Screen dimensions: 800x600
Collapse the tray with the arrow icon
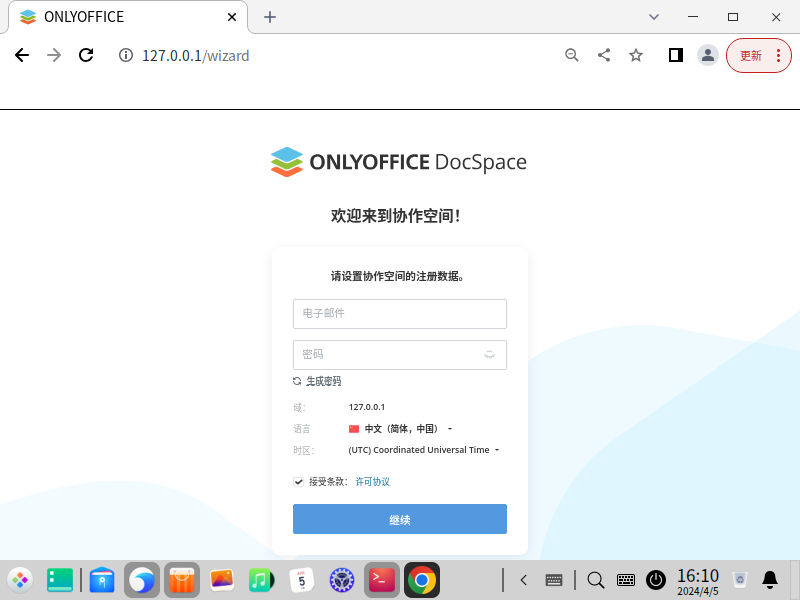tap(523, 580)
